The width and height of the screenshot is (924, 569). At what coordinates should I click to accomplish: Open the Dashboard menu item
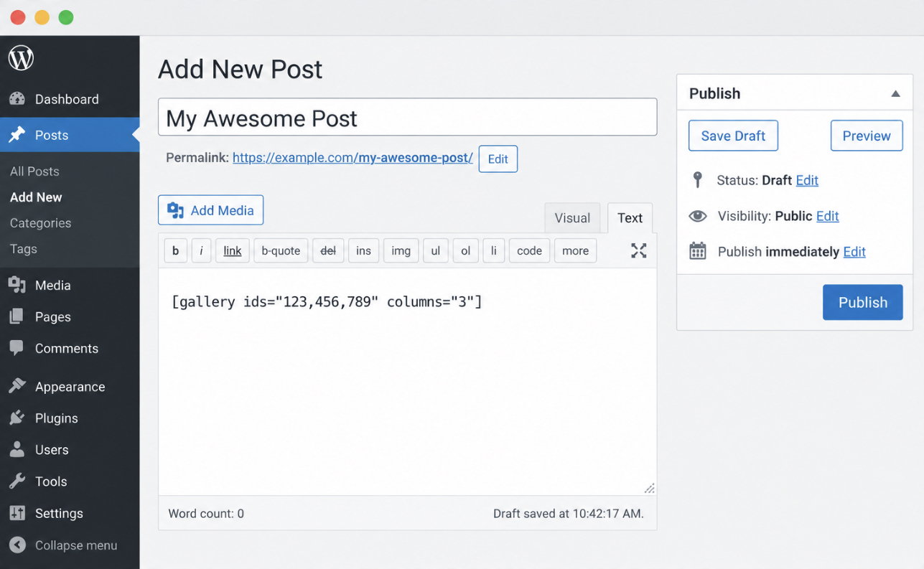(x=70, y=99)
